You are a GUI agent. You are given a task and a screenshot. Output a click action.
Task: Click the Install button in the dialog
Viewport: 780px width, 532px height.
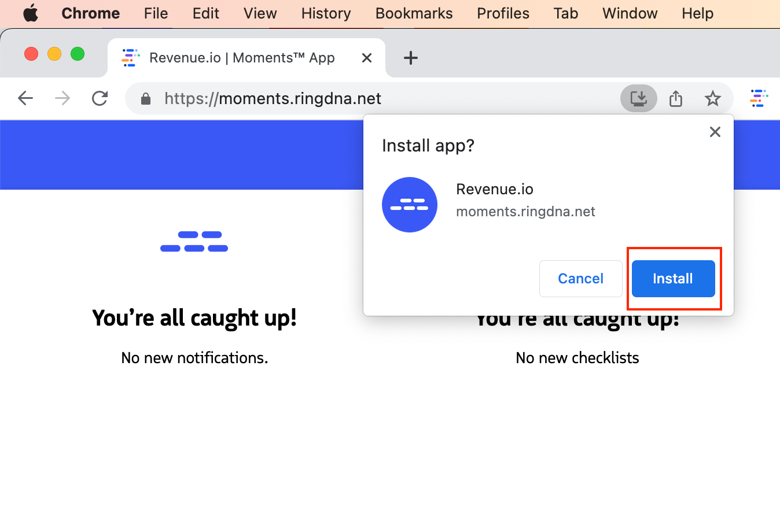click(x=673, y=279)
